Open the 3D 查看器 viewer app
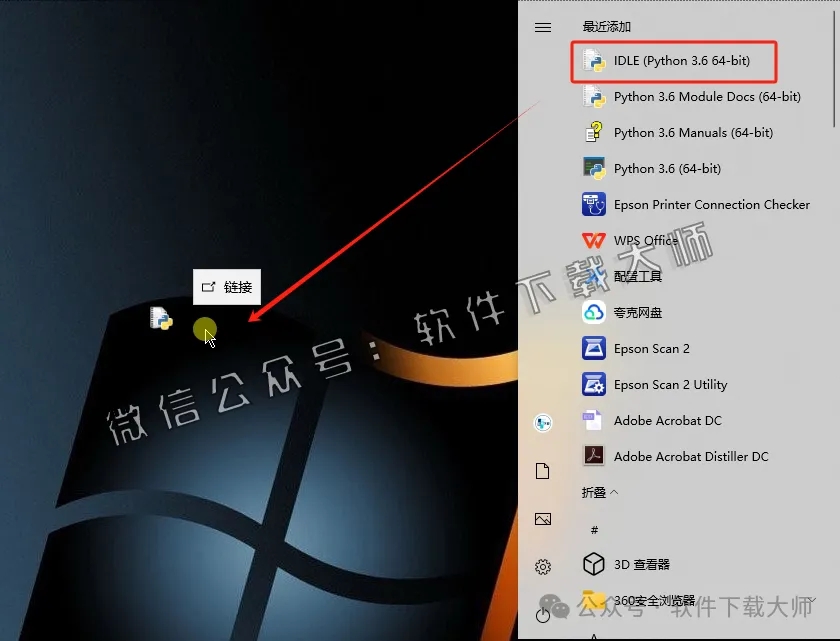This screenshot has height=641, width=840. pos(645,563)
